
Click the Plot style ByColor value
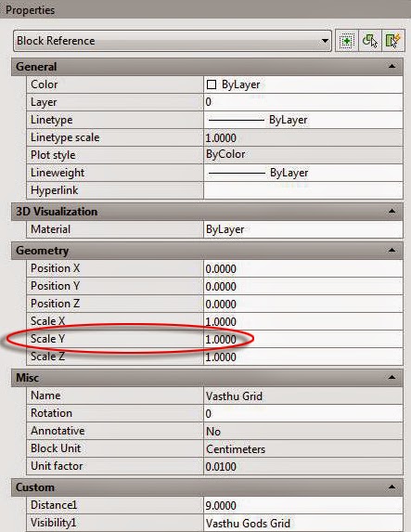point(303,155)
